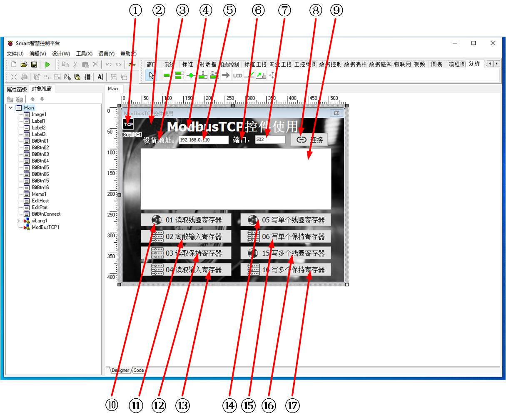Image resolution: width=506 pixels, height=420 pixels.
Task: Click the 06 写单个保持寄存器 button
Action: (286, 236)
